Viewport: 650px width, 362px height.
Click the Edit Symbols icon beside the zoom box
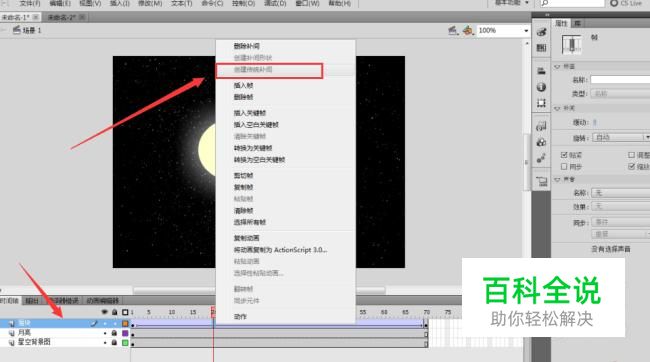click(x=468, y=30)
